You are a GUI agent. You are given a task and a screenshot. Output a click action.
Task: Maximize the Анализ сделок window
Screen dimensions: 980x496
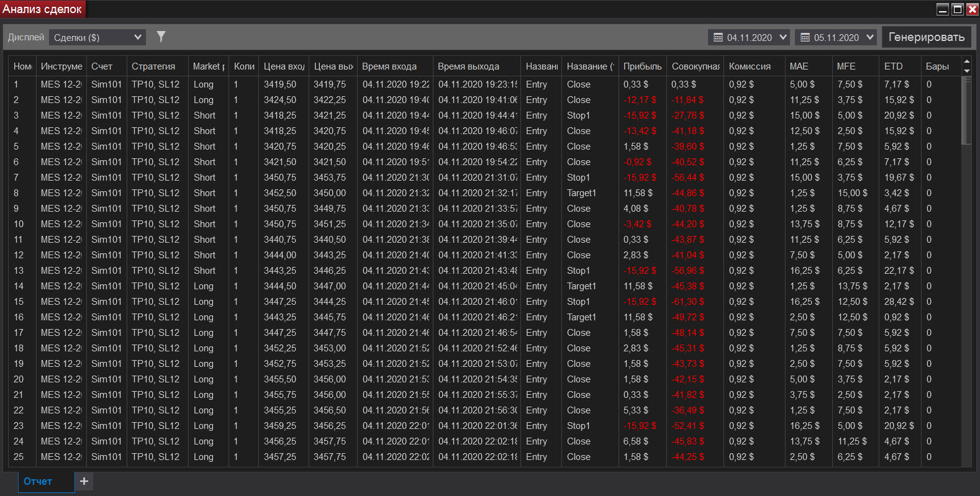coord(958,9)
